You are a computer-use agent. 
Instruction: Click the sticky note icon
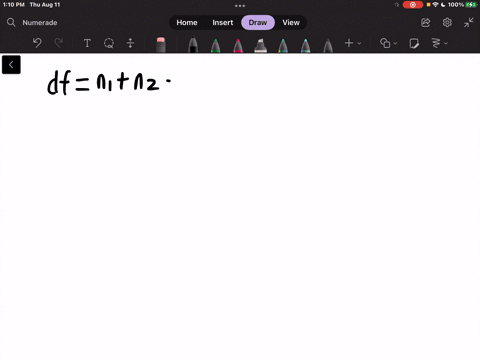pos(414,43)
